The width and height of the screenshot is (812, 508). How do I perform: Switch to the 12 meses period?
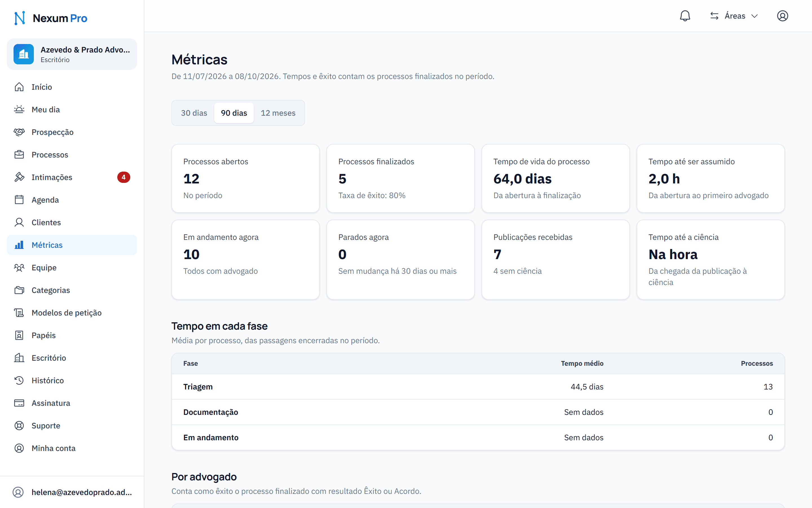[x=278, y=113]
